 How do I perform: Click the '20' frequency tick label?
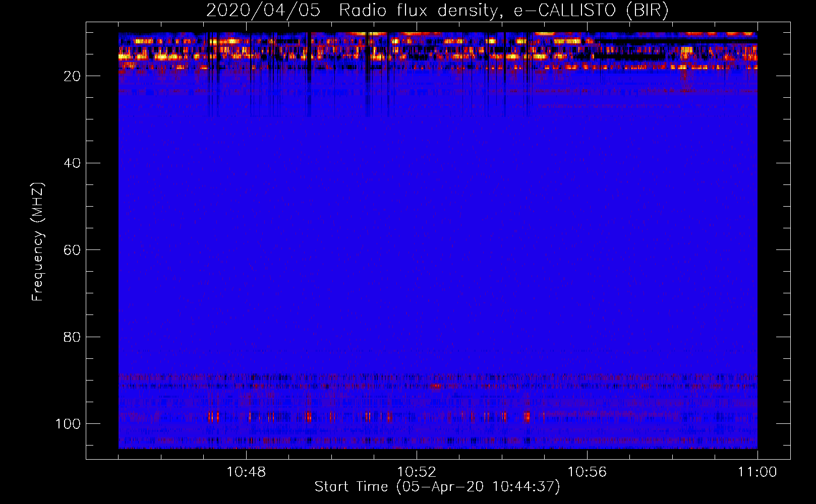(72, 76)
